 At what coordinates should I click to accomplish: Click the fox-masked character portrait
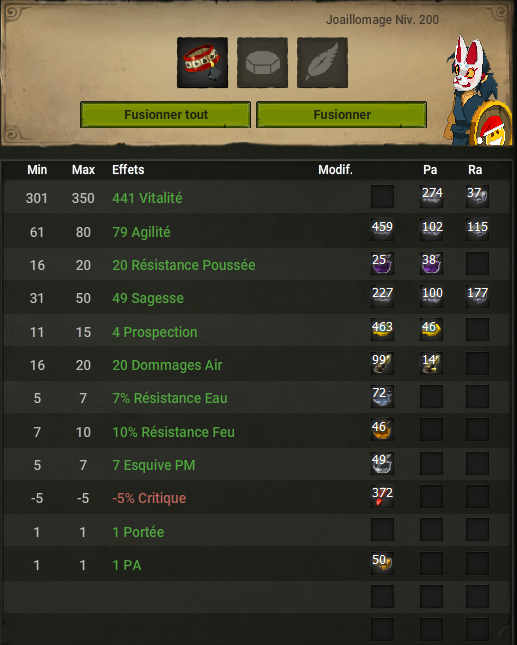click(477, 90)
